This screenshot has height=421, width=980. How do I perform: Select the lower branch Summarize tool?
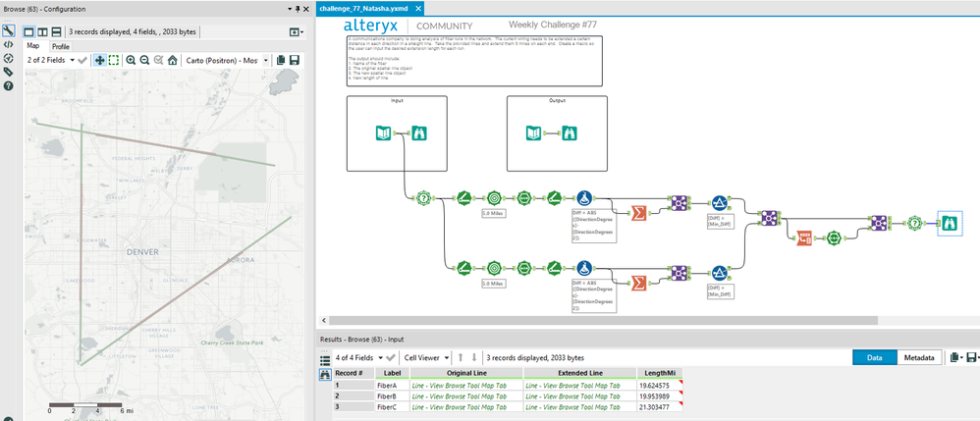pyautogui.click(x=638, y=283)
